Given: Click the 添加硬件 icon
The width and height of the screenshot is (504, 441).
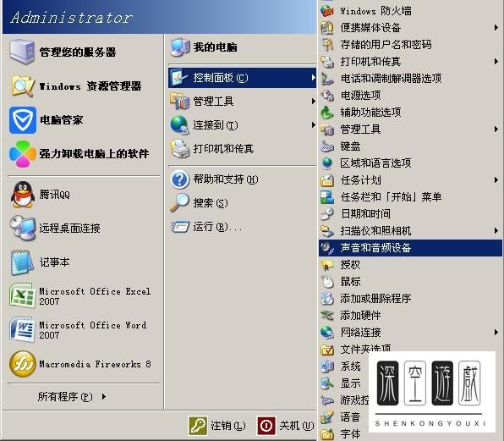Looking at the screenshot, I should coord(327,315).
